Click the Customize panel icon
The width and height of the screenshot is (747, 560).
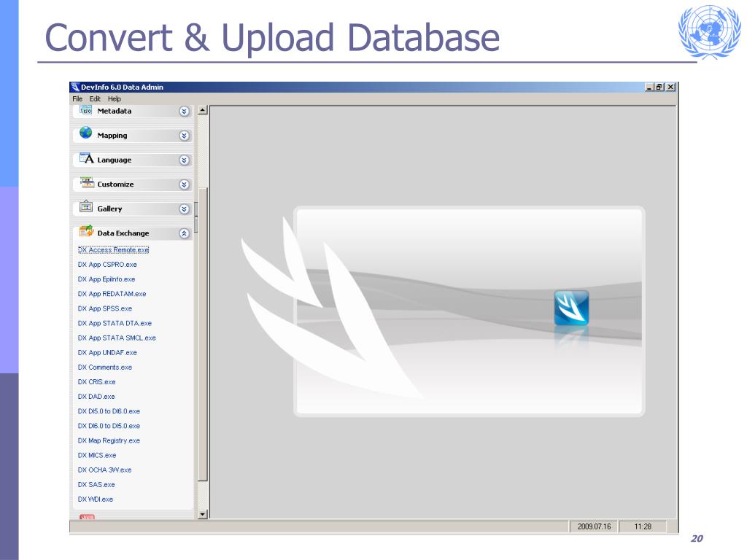click(87, 182)
